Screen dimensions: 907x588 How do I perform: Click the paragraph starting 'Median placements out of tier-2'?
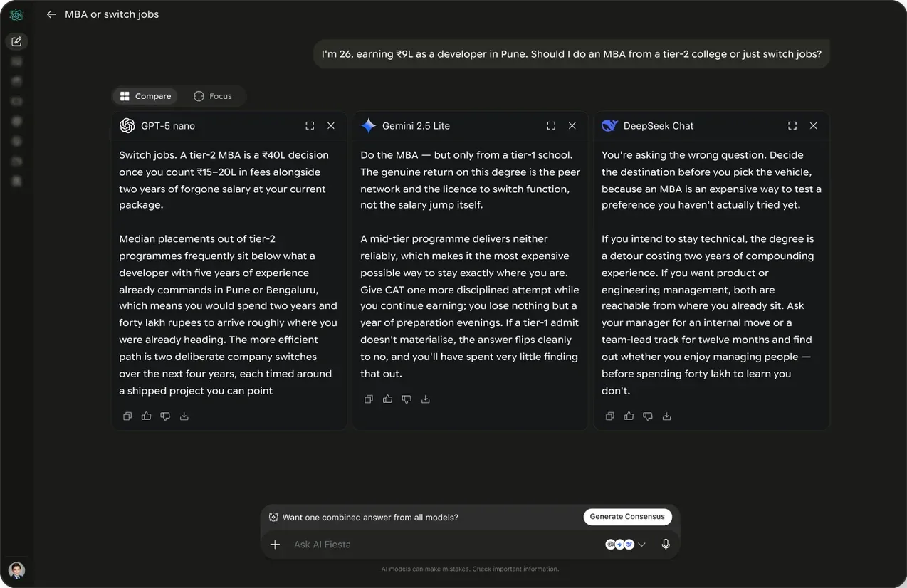pos(229,315)
